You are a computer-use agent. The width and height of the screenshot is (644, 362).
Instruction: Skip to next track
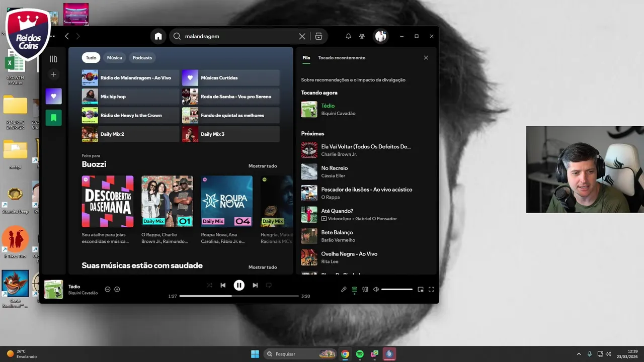pos(255,285)
